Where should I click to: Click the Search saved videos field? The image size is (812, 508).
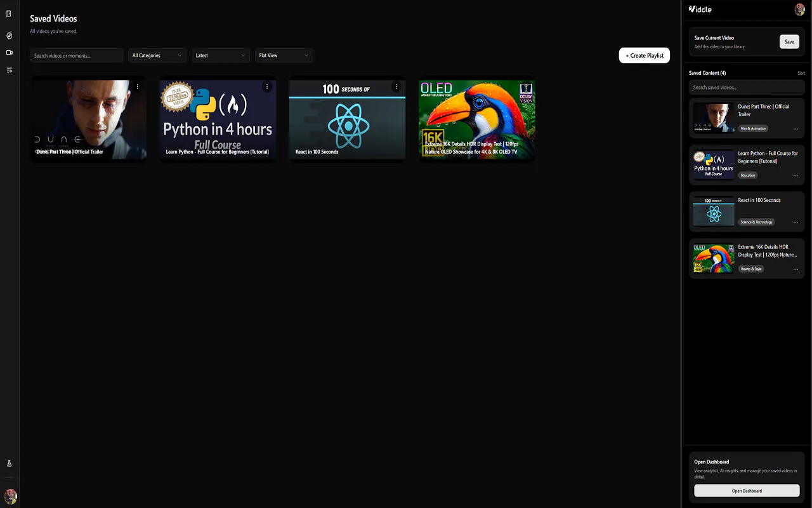[747, 88]
